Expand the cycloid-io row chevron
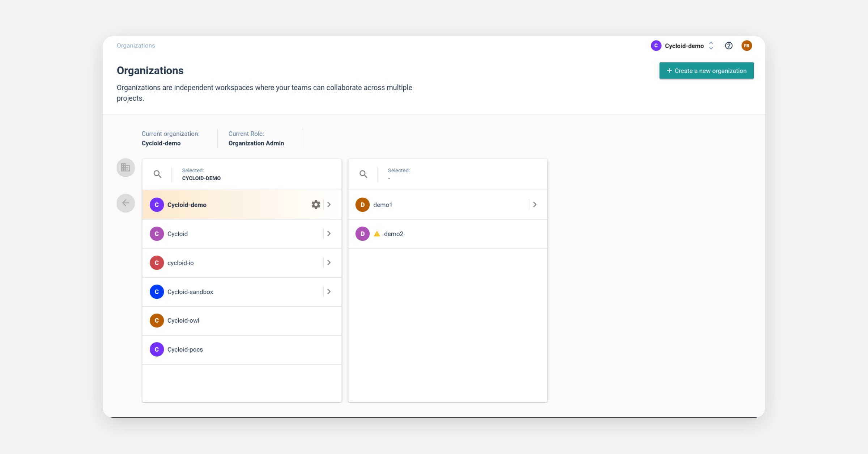Viewport: 868px width, 454px height. tap(329, 262)
